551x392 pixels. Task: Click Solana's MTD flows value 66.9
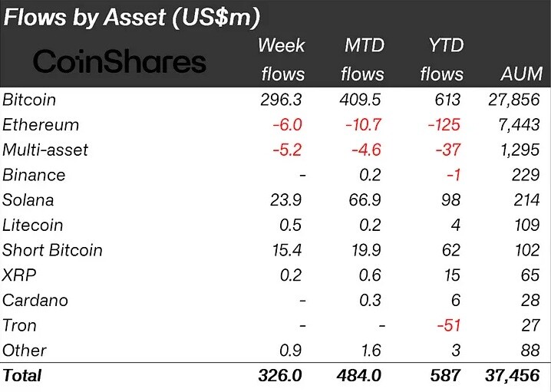coord(365,200)
